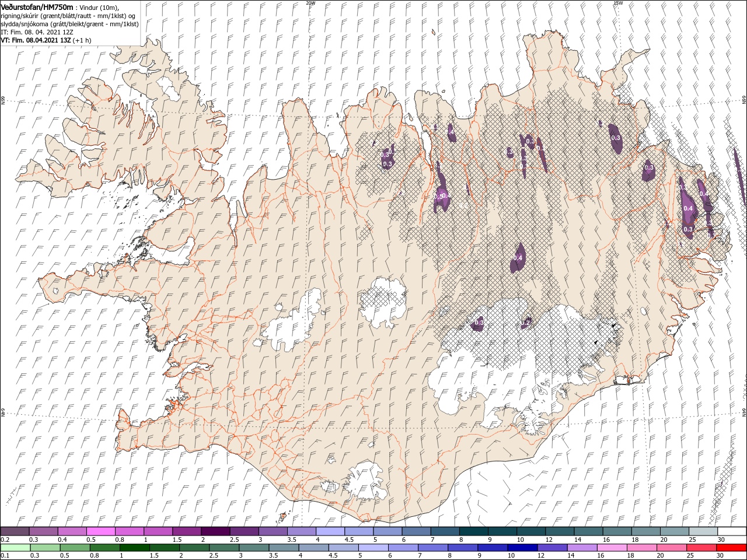The height and width of the screenshot is (560, 747).
Task: Click the rain legend swatch for 7–8 mm
Action: tap(432, 548)
